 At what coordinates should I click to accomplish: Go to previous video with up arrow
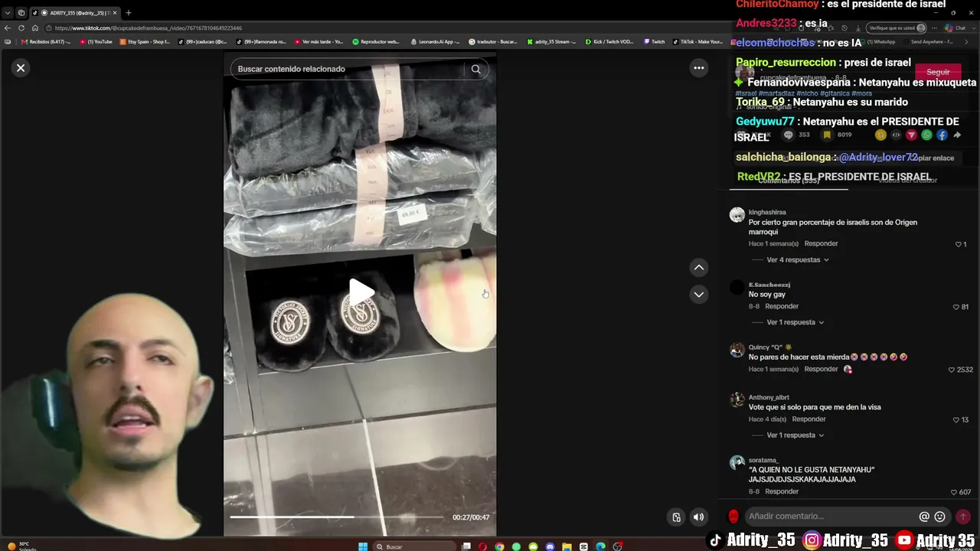[698, 267]
